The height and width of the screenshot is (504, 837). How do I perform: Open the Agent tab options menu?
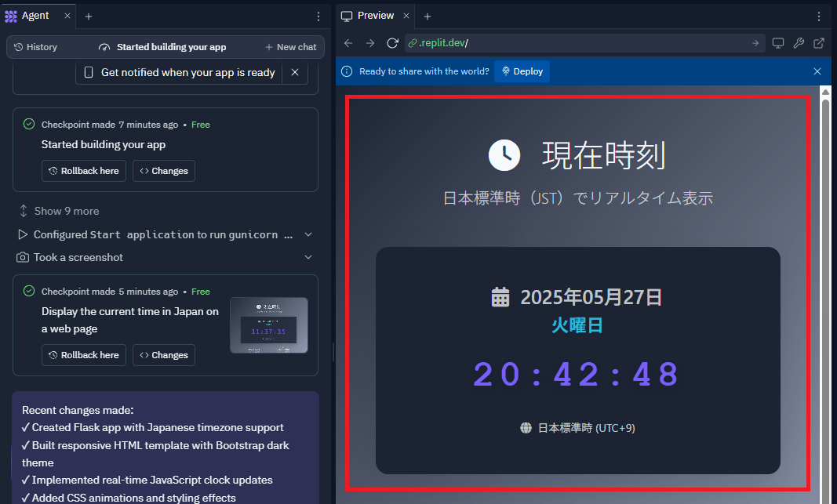click(x=318, y=16)
